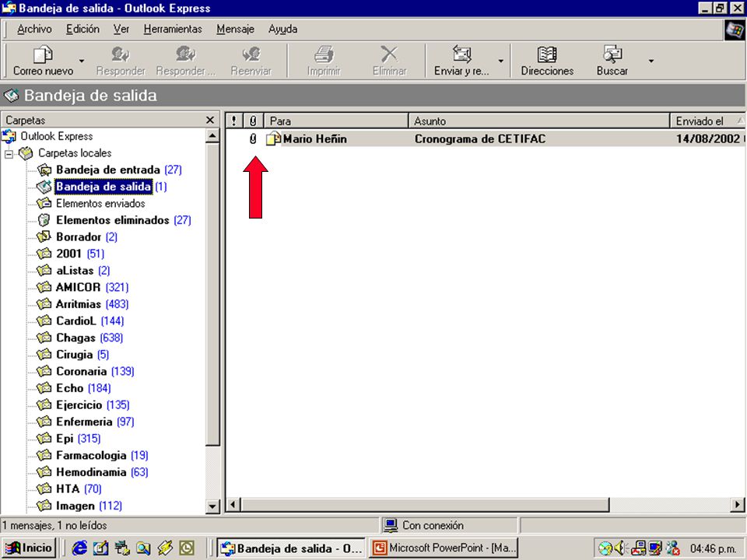This screenshot has width=747, height=560.
Task: Open the Herramientas menu
Action: (x=173, y=29)
